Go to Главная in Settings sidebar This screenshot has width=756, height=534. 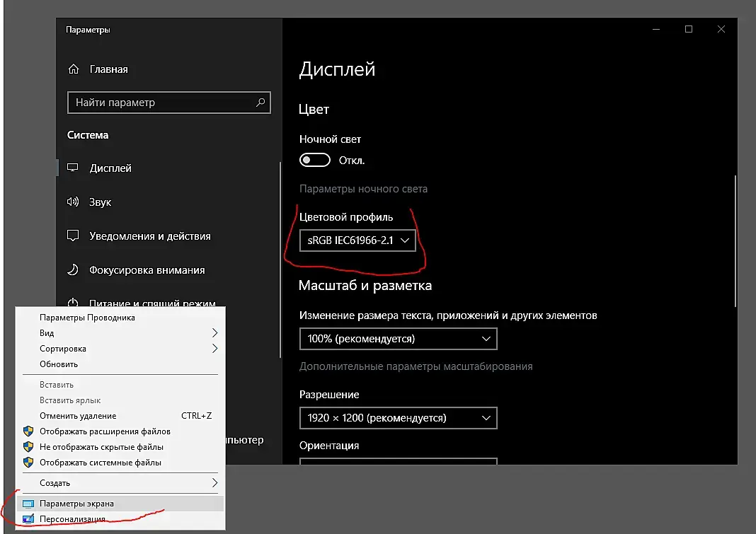(x=168, y=69)
